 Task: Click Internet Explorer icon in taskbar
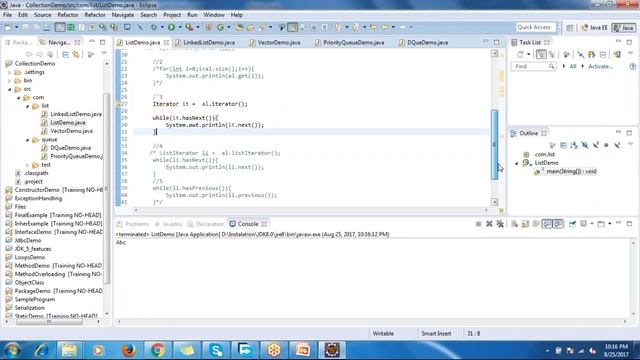[x=41, y=350]
